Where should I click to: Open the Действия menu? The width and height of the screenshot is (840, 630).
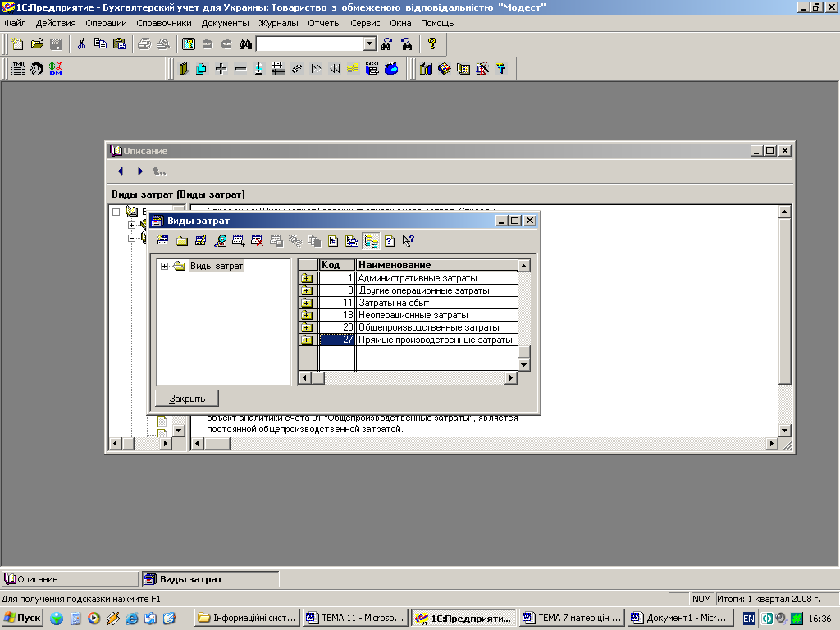[56, 23]
